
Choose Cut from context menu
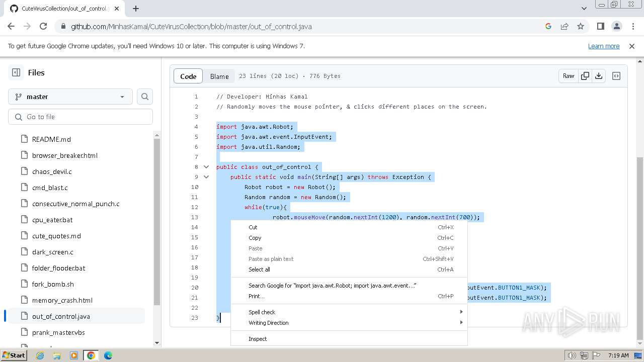pyautogui.click(x=349, y=227)
